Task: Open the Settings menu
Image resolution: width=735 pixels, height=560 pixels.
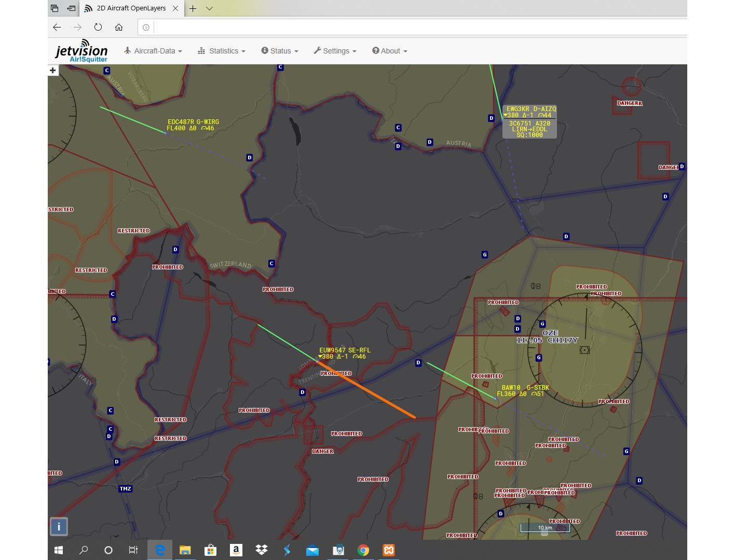Action: pyautogui.click(x=335, y=51)
